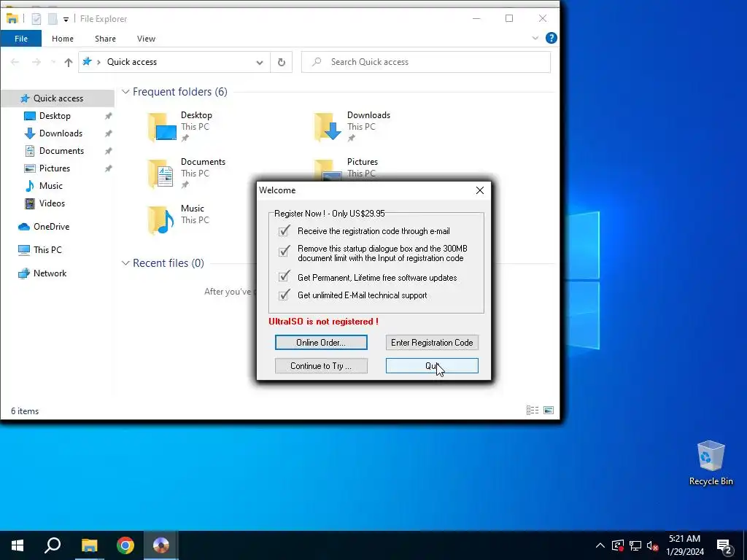Go back in File Explorer
This screenshot has width=747, height=560.
[x=15, y=62]
